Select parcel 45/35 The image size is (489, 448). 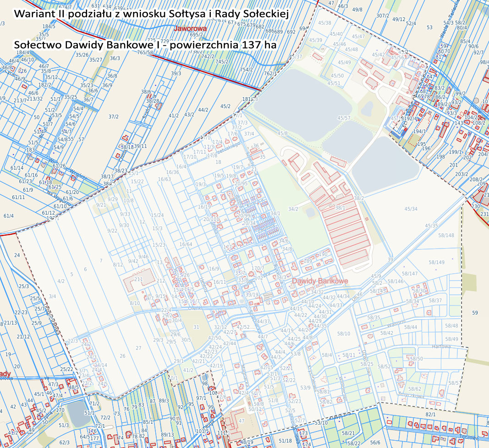click(x=431, y=226)
